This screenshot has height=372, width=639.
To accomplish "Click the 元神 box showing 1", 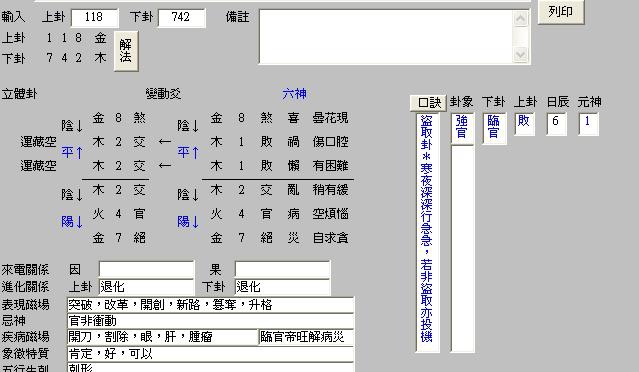I will pos(588,124).
